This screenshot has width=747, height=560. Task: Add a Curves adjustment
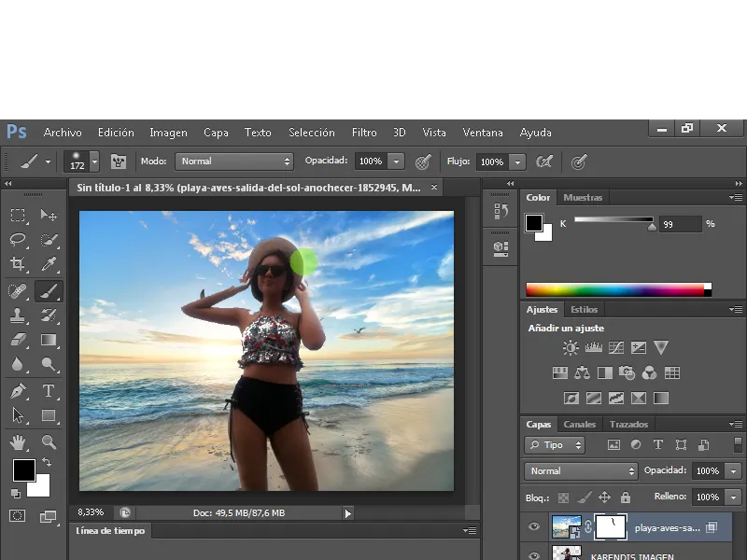click(616, 347)
